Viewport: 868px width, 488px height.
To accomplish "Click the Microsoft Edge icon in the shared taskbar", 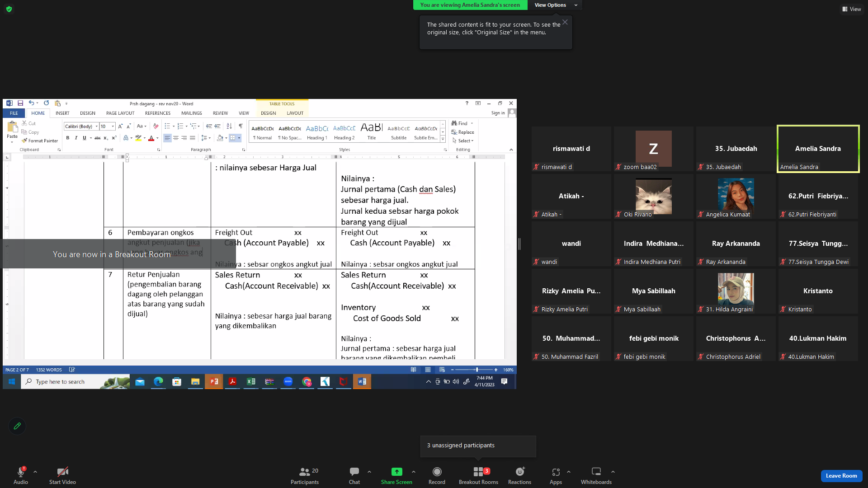I will 158,381.
